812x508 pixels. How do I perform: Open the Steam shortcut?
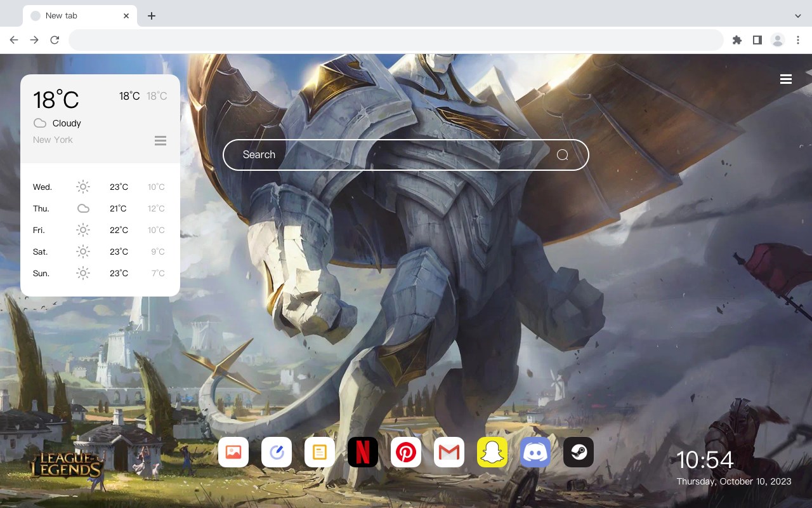(579, 452)
